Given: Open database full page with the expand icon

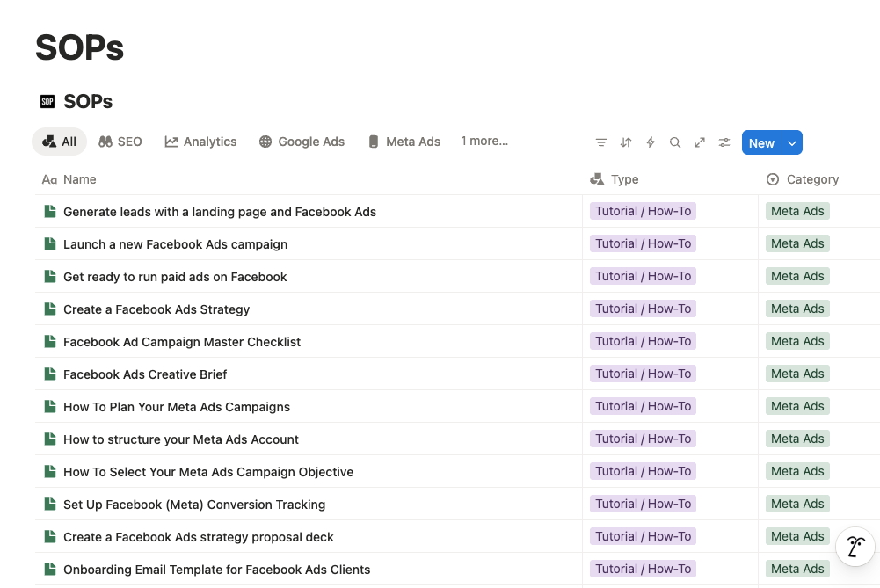Looking at the screenshot, I should 700,142.
